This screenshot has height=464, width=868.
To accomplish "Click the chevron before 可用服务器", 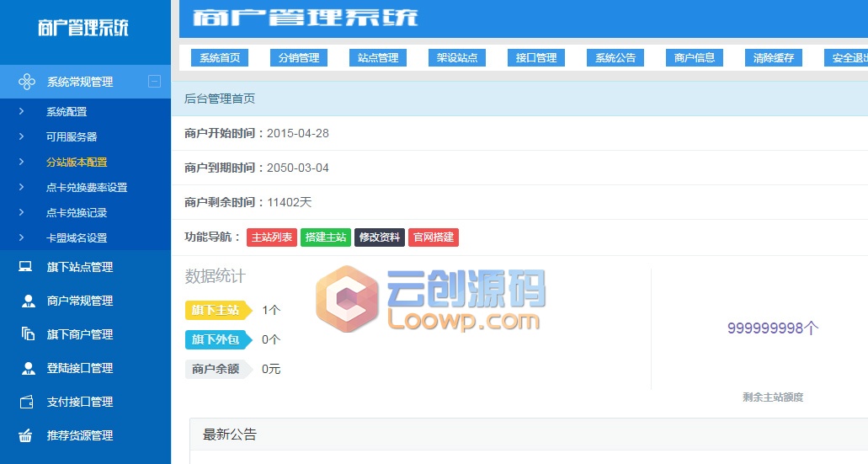I will pos(22,136).
